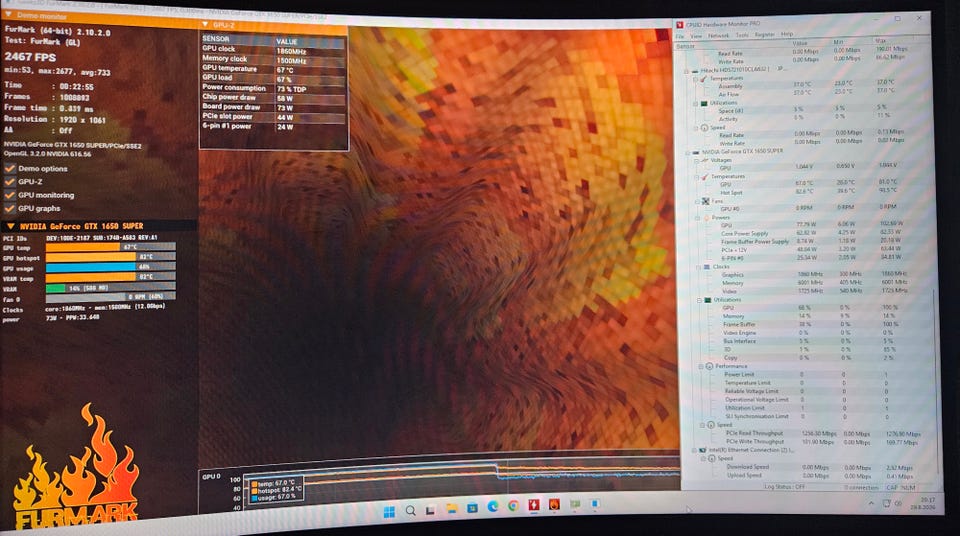Click the GPU Voltages icon
This screenshot has height=536, width=960.
[x=705, y=160]
